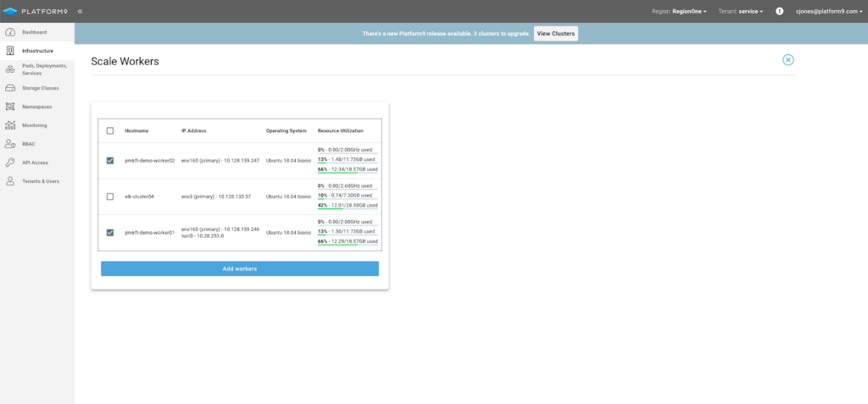868x404 pixels.
Task: Open the Region RegionOne dropdown
Action: pyautogui.click(x=679, y=11)
